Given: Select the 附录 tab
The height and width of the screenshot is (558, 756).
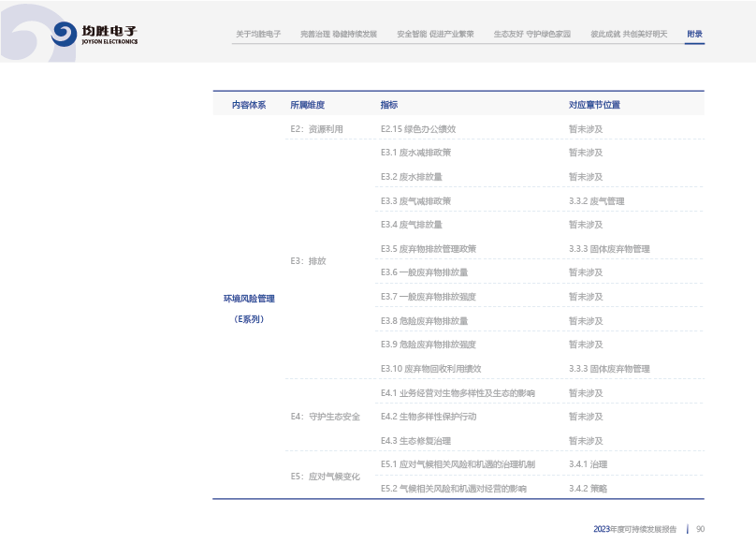Looking at the screenshot, I should [x=694, y=34].
